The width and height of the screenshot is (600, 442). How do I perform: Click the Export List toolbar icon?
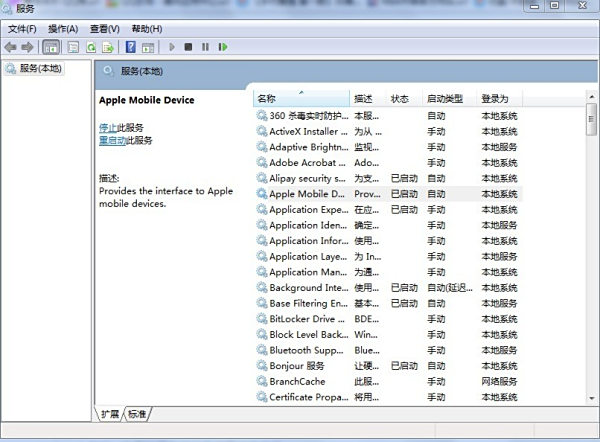click(x=108, y=47)
